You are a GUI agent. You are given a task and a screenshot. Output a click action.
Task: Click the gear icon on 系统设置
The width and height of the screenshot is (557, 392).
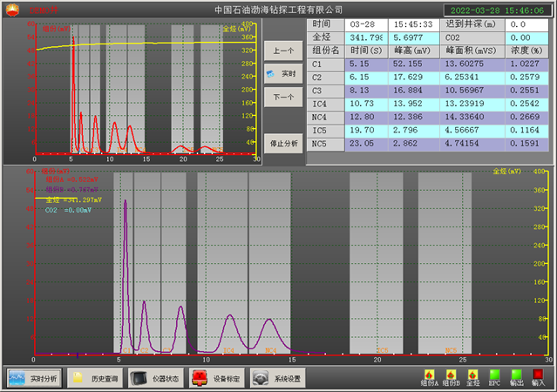(x=261, y=378)
